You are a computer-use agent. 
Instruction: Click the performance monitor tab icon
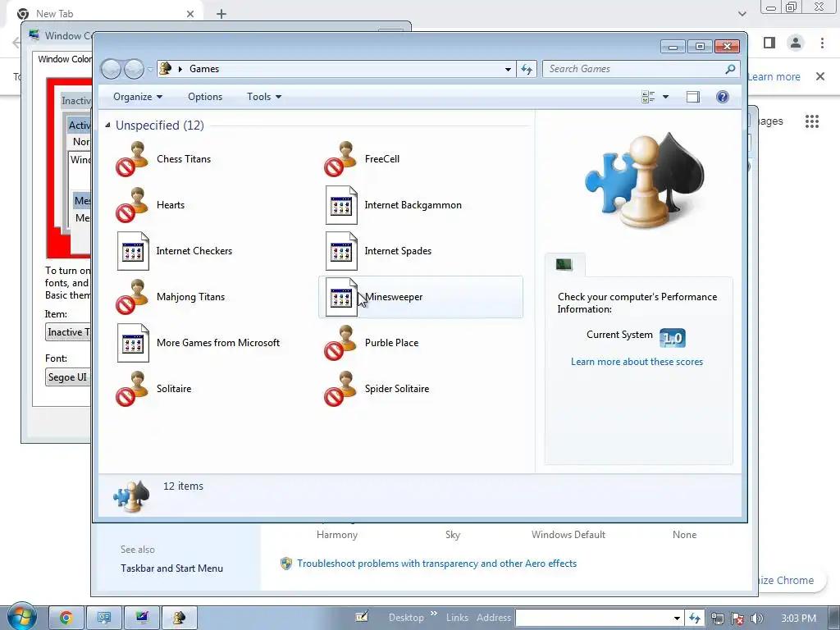(x=564, y=264)
